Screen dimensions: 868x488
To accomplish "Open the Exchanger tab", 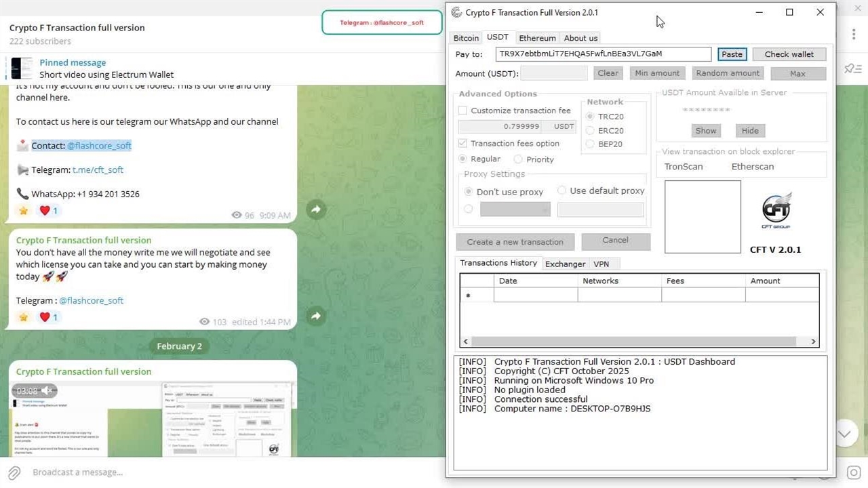I will 565,264.
